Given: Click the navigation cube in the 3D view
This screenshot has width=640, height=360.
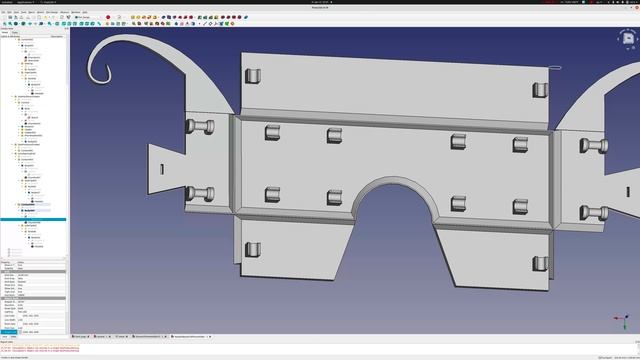Looking at the screenshot, I should click(629, 38).
